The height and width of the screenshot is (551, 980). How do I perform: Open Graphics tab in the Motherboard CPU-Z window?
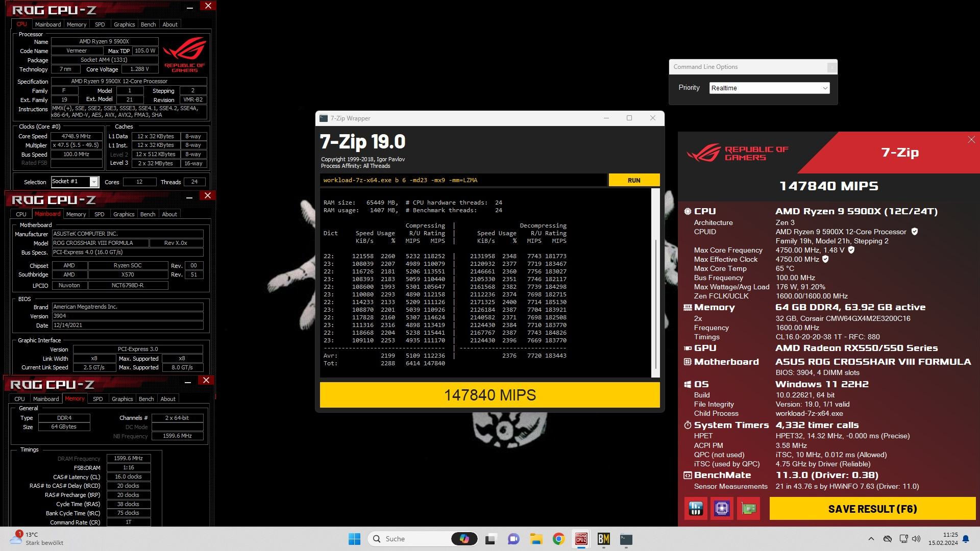pyautogui.click(x=124, y=214)
